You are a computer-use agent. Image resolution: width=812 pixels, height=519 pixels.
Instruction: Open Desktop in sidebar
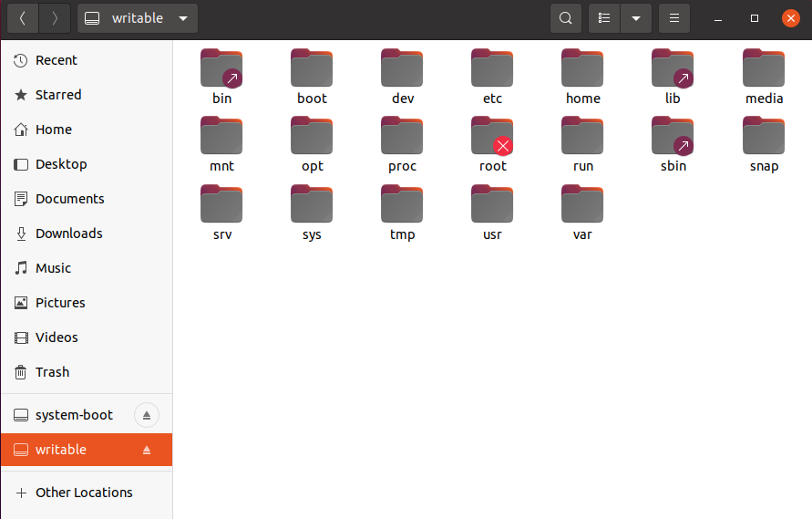(87, 164)
